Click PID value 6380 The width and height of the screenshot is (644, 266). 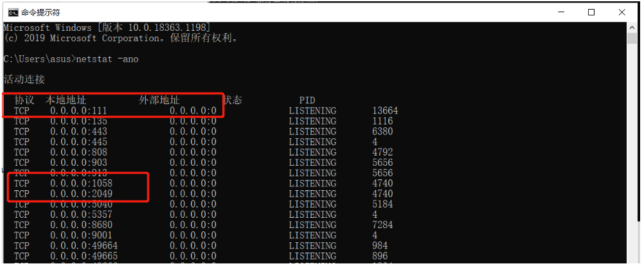pos(383,131)
